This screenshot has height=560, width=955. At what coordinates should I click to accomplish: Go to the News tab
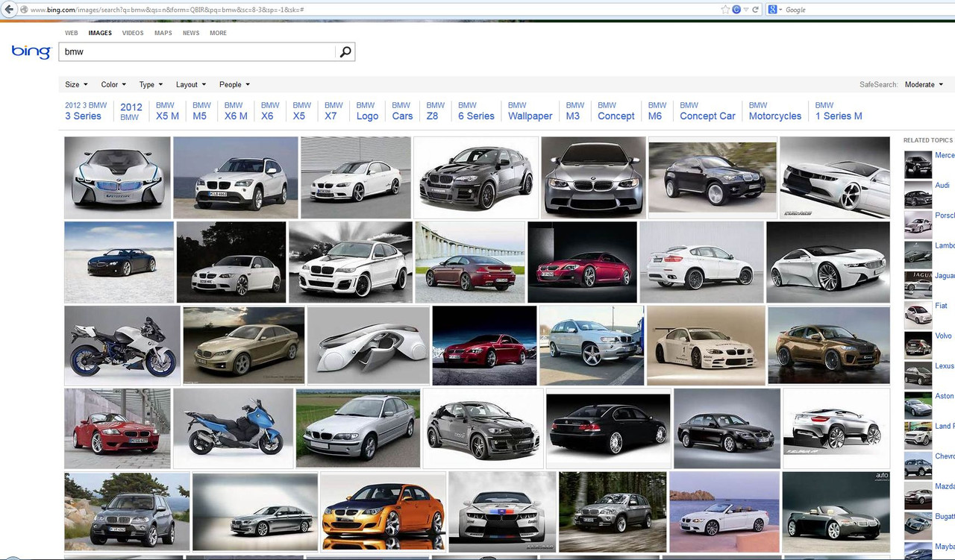[x=191, y=33]
